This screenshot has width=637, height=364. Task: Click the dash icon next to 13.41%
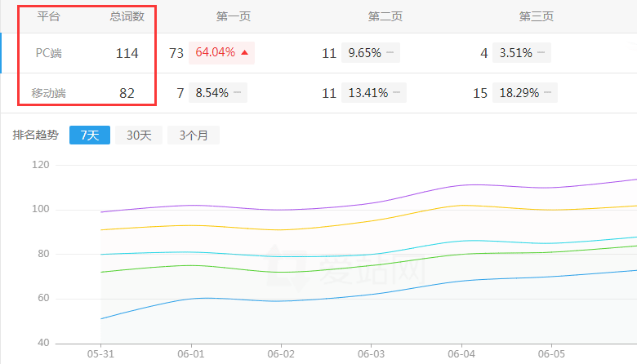(396, 93)
